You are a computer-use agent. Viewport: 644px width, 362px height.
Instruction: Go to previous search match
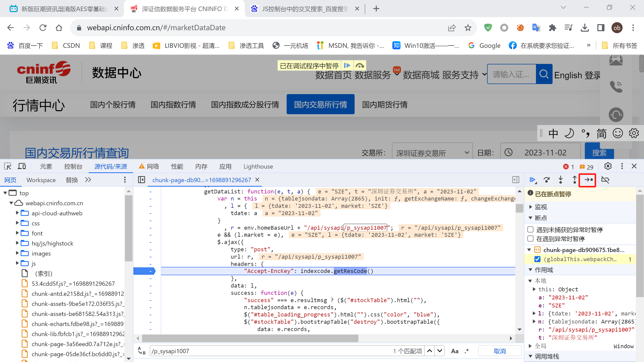tap(430, 351)
